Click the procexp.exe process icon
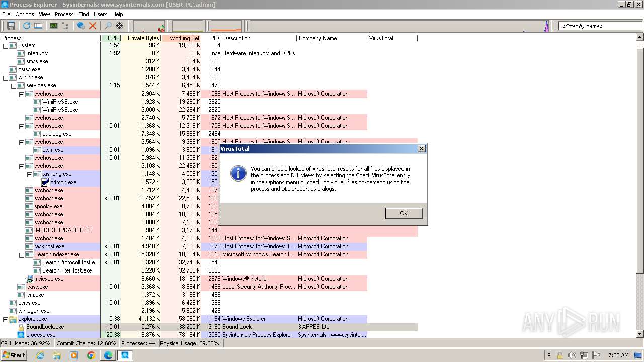 21,335
